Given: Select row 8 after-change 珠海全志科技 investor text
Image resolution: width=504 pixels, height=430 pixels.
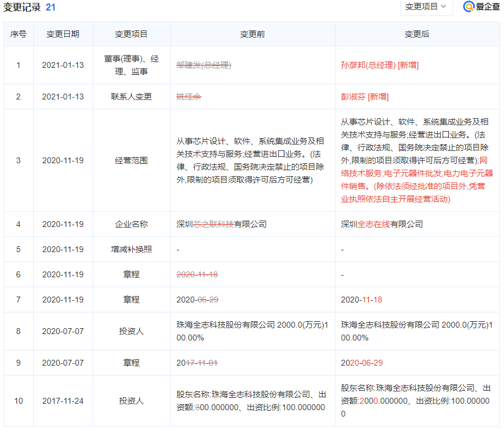Looking at the screenshot, I should pyautogui.click(x=417, y=331).
